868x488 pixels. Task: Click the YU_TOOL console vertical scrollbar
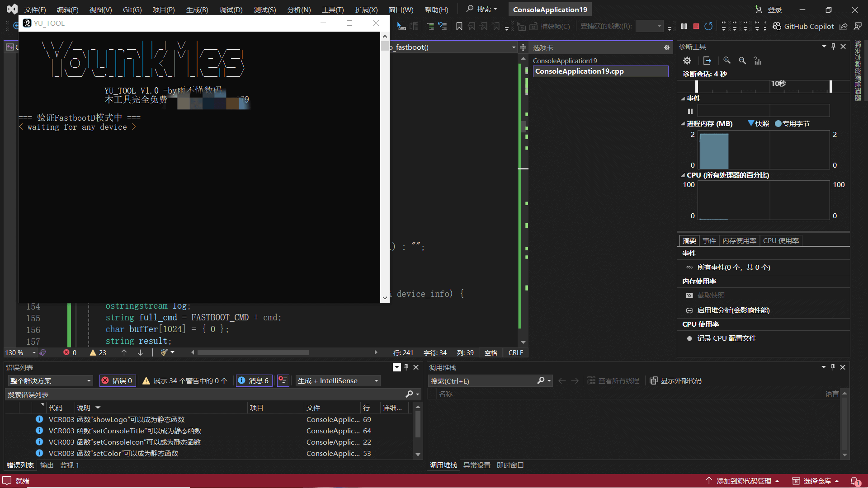[x=385, y=167]
